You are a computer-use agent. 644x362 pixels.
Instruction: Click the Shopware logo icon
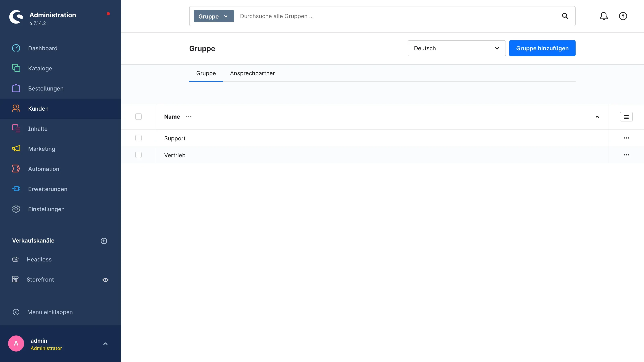[16, 17]
